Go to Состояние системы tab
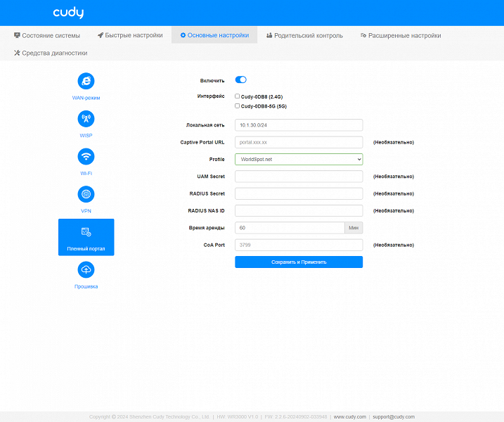504x422 pixels. pos(47,35)
